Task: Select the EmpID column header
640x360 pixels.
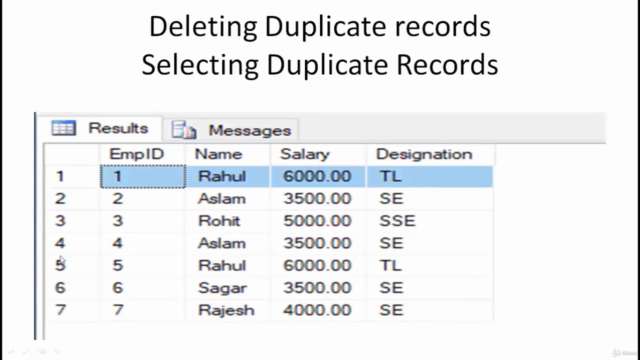Action: tap(142, 154)
